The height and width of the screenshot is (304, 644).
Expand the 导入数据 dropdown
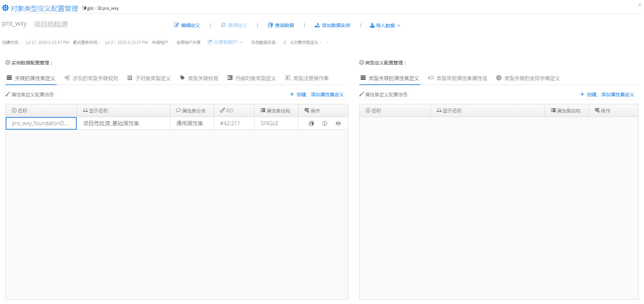pyautogui.click(x=385, y=25)
